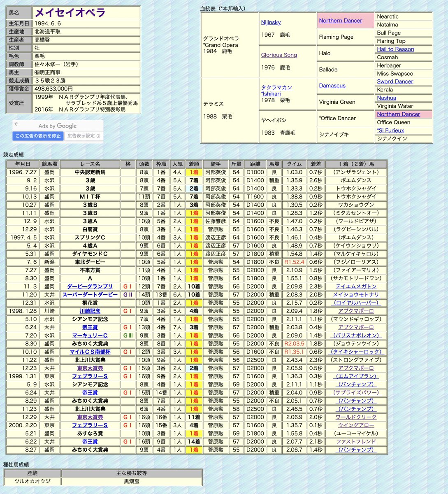Follow the 川崎記念 race link
The image size is (448, 494).
click(90, 311)
